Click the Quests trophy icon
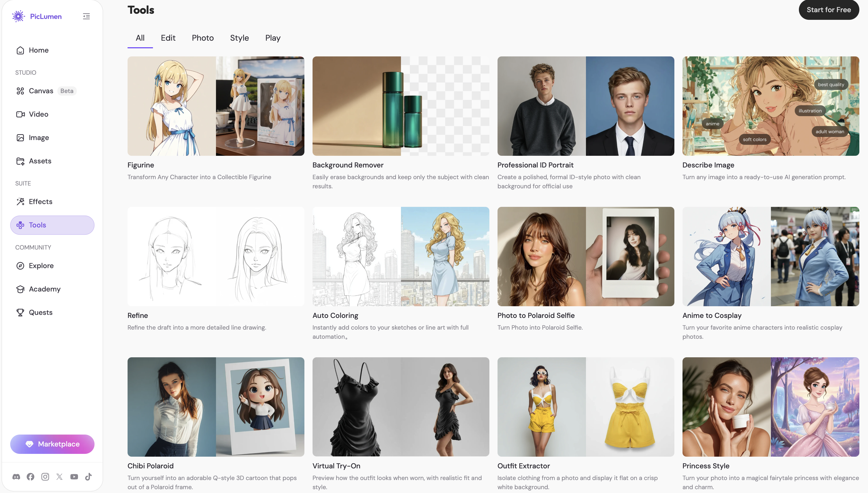Image resolution: width=868 pixels, height=493 pixels. (20, 312)
